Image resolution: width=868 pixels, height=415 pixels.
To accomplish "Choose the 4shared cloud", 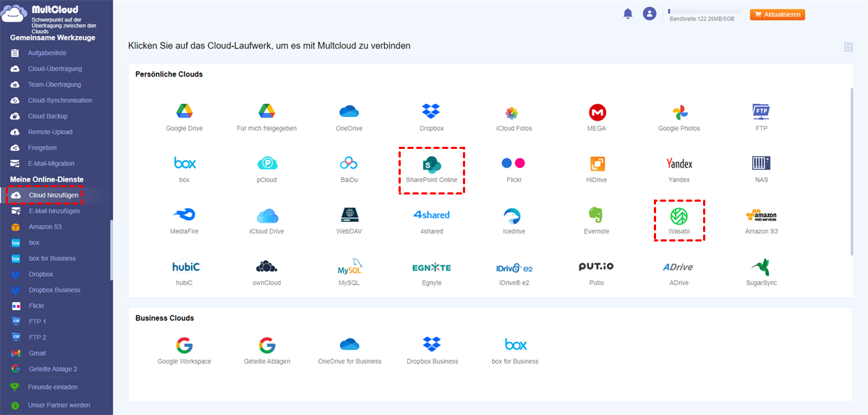I will coord(431,221).
